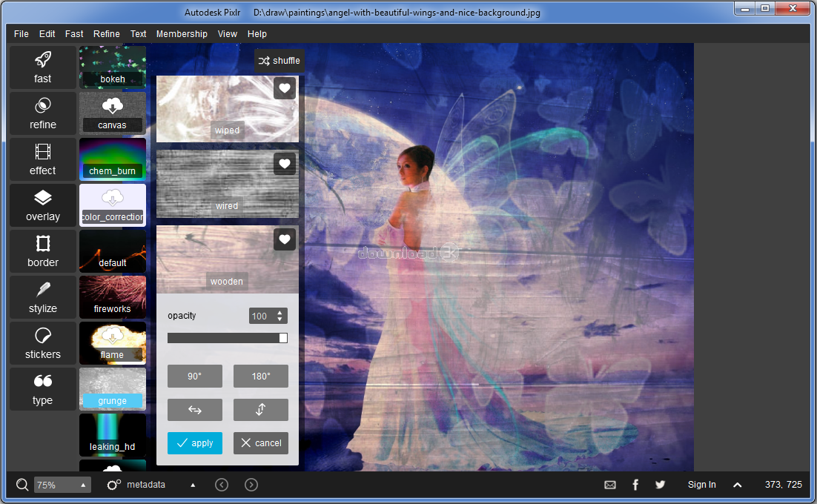Rotate overlay with the 90° button
This screenshot has width=817, height=504.
pyautogui.click(x=195, y=376)
